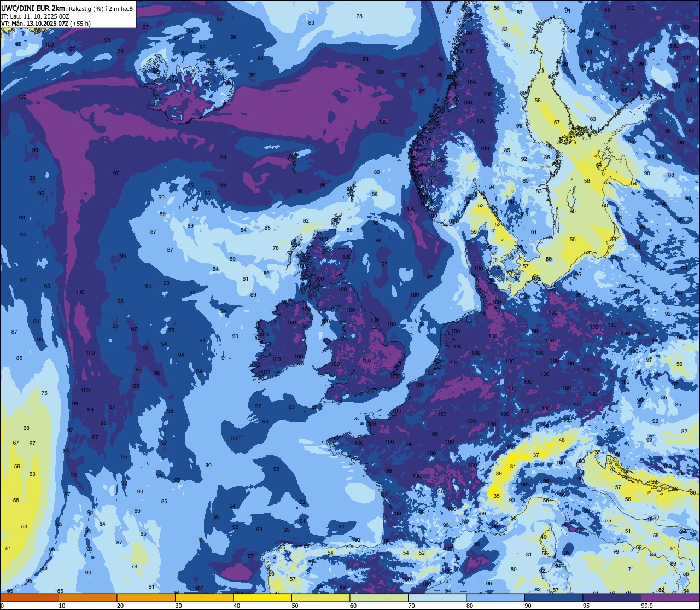
Task: Click the legend label "95"
Action: point(586,606)
